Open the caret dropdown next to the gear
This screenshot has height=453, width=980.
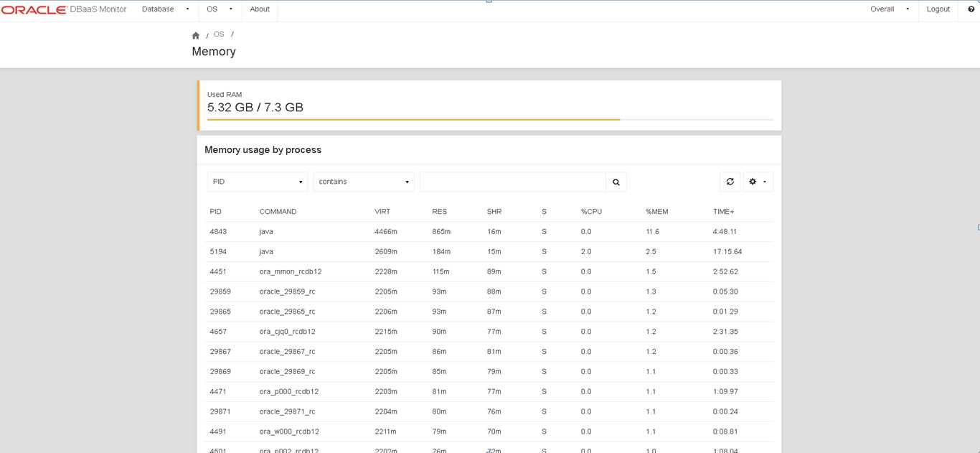pos(765,182)
